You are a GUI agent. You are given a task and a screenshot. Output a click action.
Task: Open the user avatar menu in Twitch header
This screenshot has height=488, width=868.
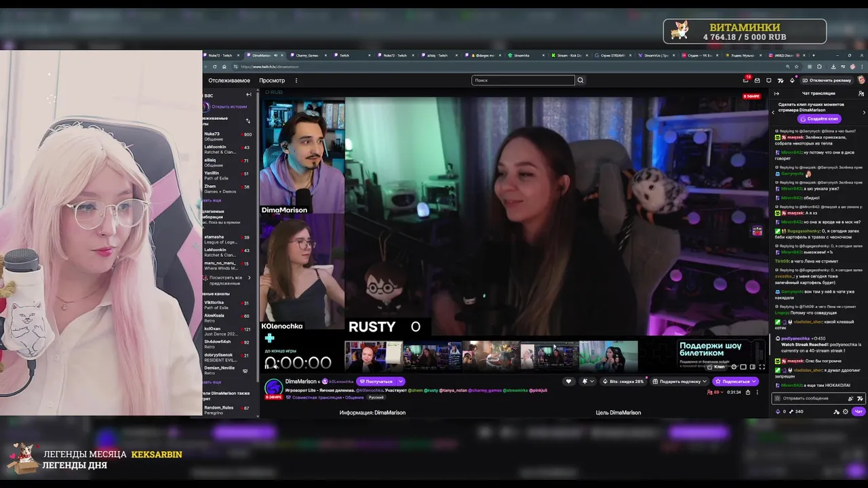[861, 80]
